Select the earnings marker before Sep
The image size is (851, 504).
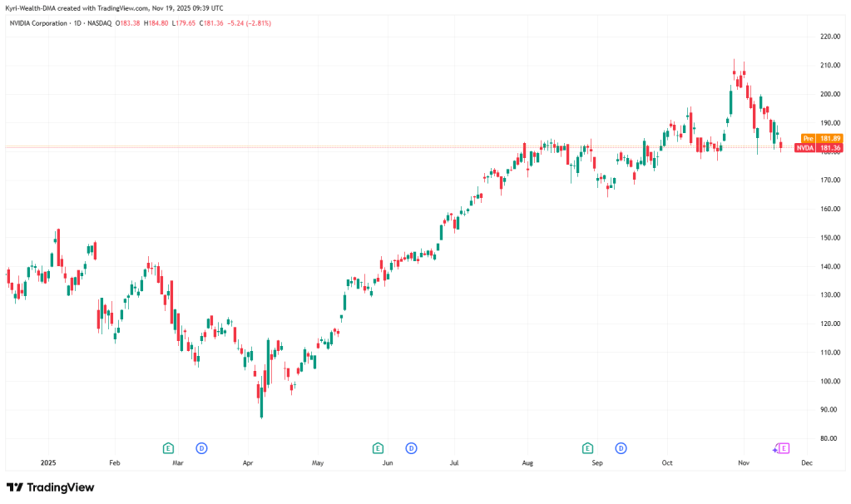[587, 448]
